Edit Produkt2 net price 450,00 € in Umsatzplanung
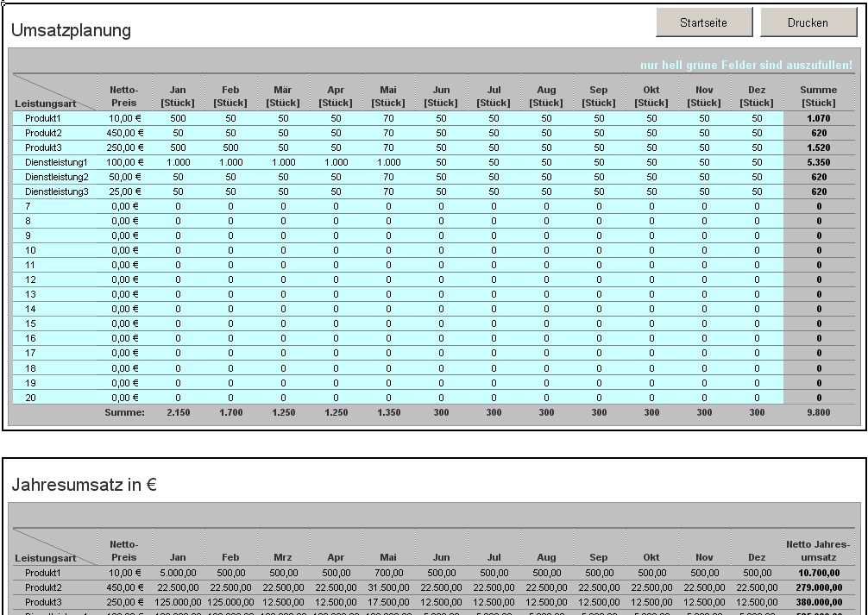 pyautogui.click(x=124, y=133)
